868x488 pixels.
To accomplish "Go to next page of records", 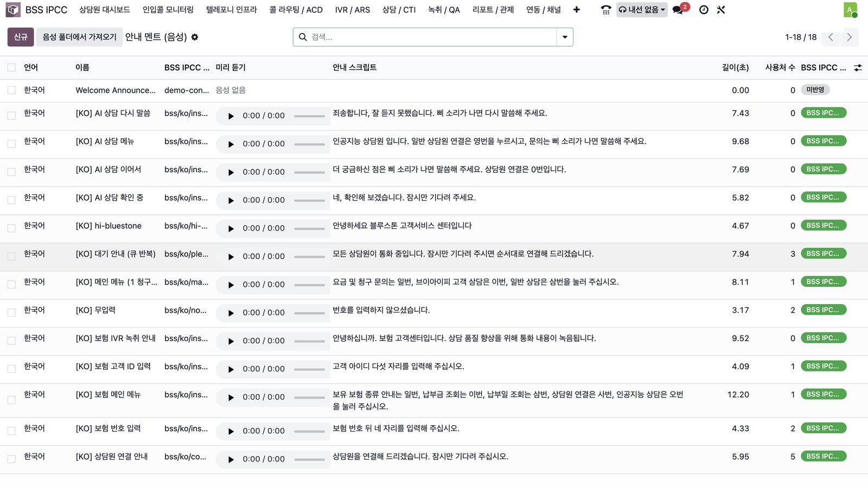I will tap(850, 37).
